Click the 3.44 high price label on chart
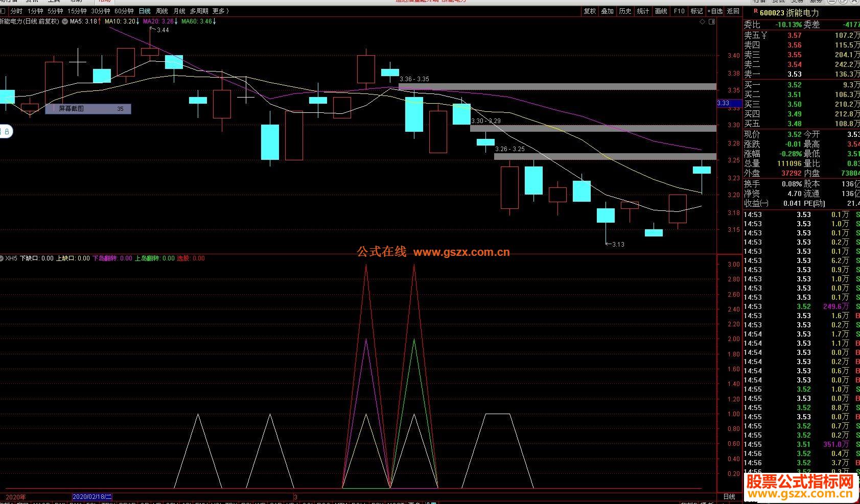 click(x=162, y=30)
